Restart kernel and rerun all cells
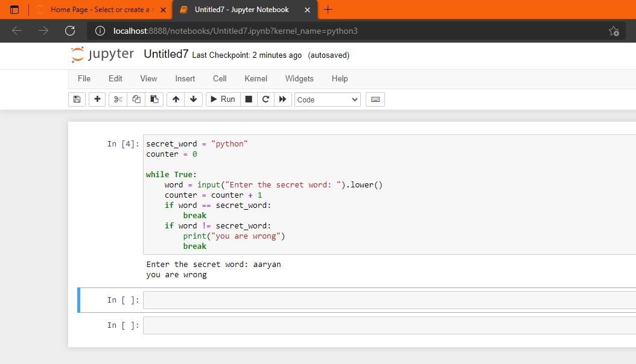 pyautogui.click(x=283, y=99)
